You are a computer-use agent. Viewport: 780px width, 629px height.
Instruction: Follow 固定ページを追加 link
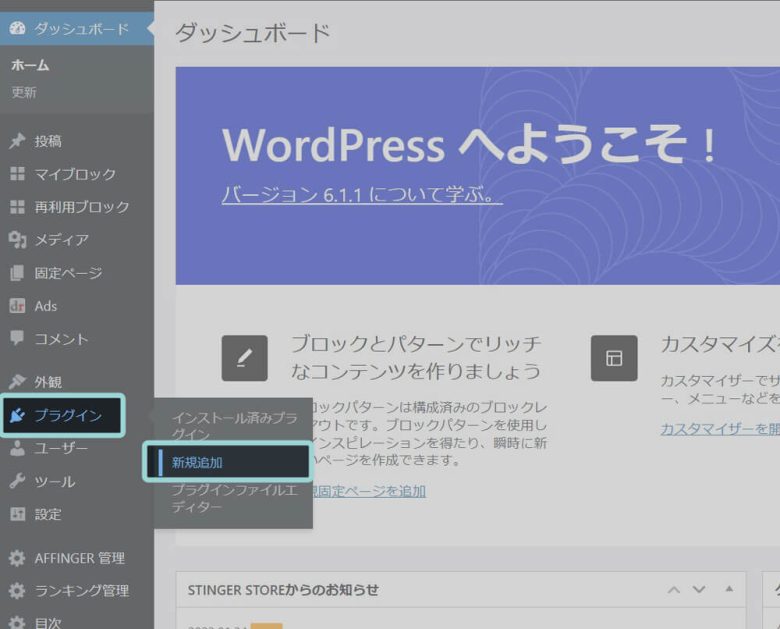tap(370, 491)
